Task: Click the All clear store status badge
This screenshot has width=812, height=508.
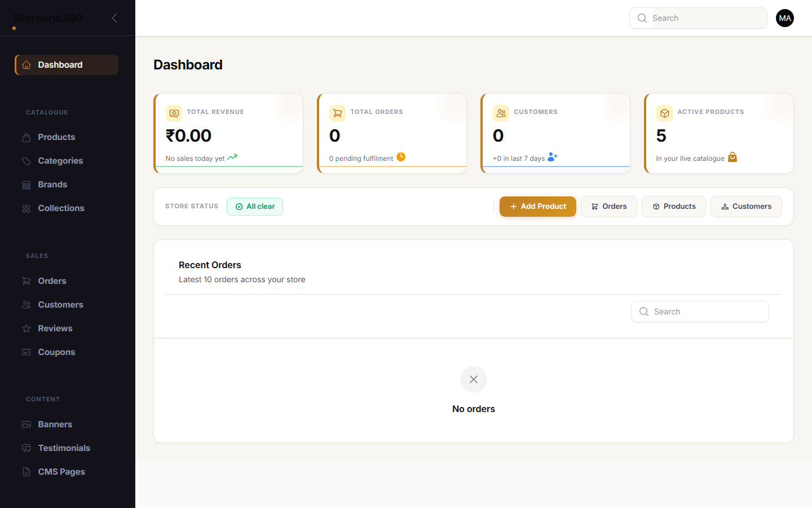Action: tap(255, 207)
